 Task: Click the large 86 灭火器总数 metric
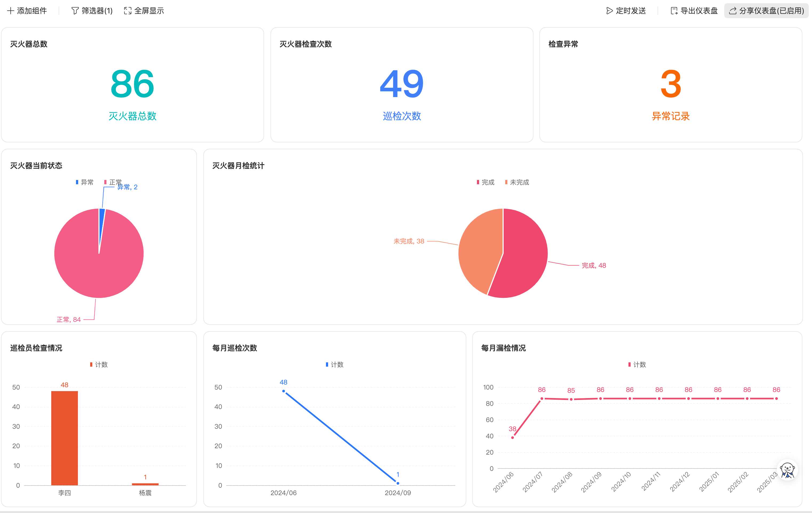[x=132, y=84]
